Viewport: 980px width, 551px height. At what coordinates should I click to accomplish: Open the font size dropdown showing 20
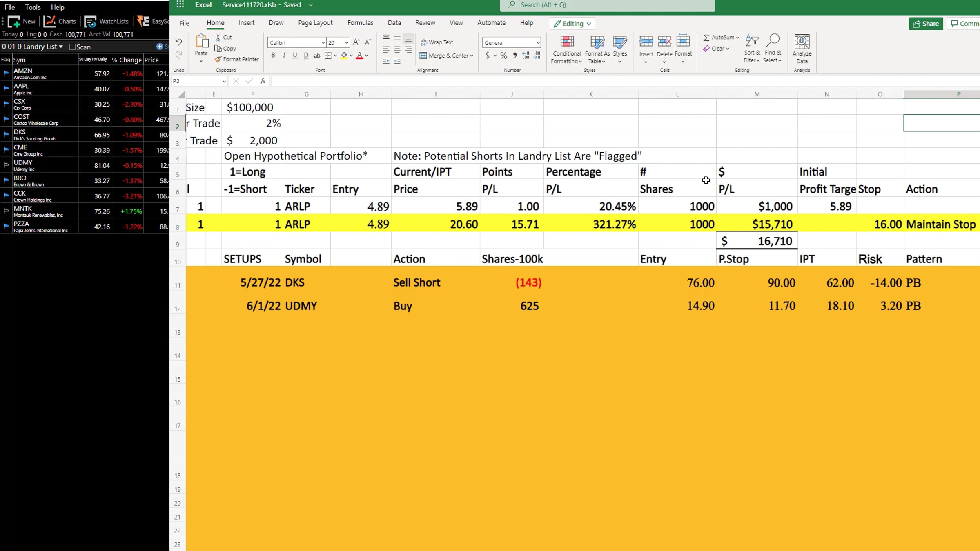(x=347, y=42)
